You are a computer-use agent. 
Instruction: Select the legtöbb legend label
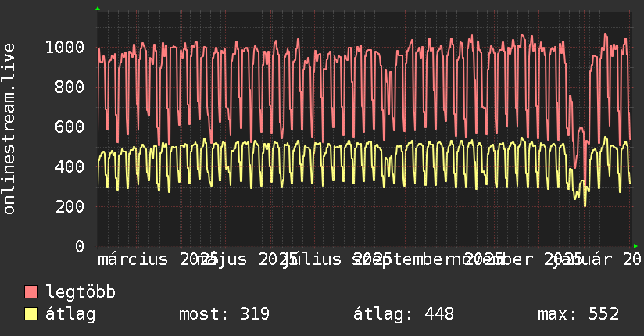pyautogui.click(x=80, y=292)
